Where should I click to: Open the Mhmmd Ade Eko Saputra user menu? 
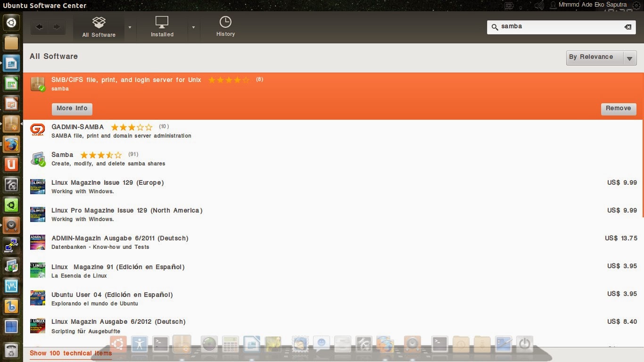[x=588, y=5]
